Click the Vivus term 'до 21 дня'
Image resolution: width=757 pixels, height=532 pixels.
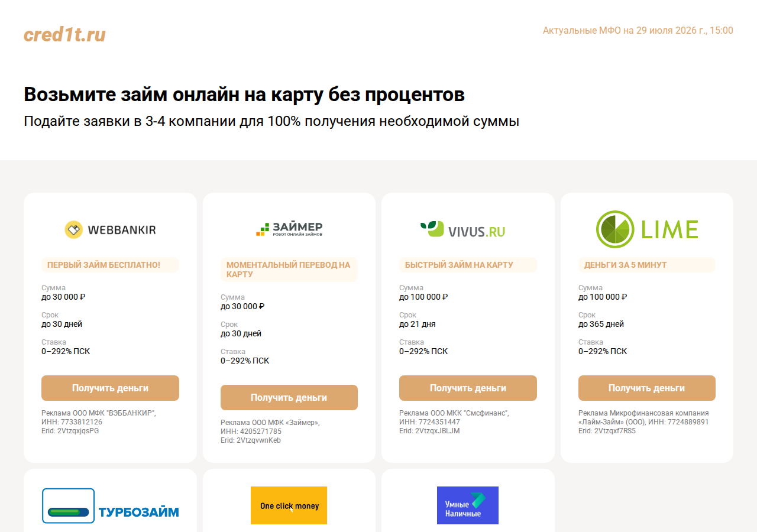click(418, 324)
